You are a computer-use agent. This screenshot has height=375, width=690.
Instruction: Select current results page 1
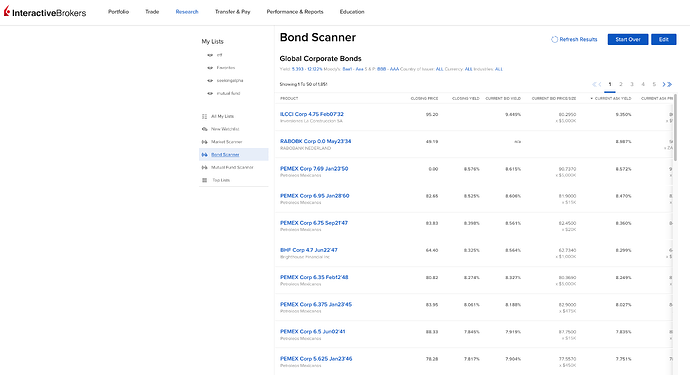pyautogui.click(x=610, y=85)
